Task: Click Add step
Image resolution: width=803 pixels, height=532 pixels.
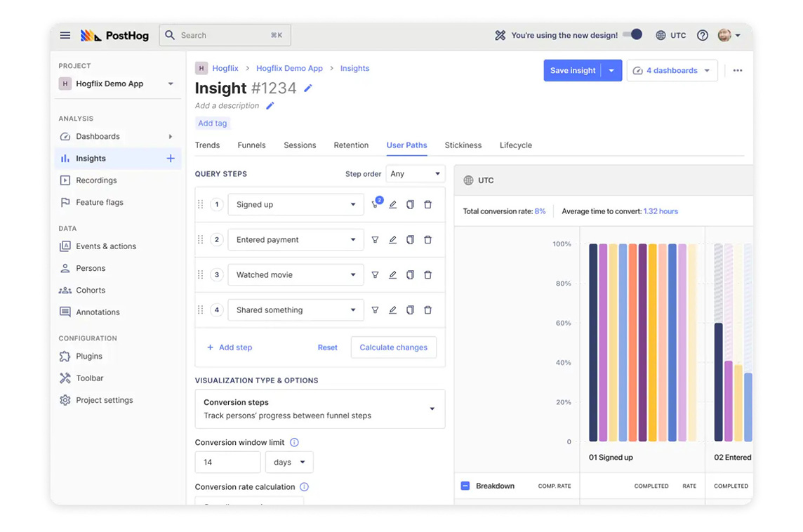Action: tap(230, 347)
